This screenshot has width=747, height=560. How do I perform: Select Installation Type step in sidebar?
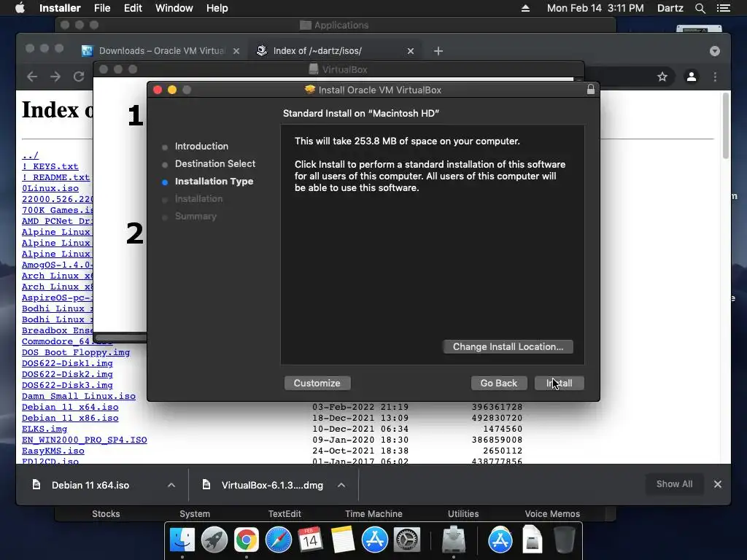214,182
